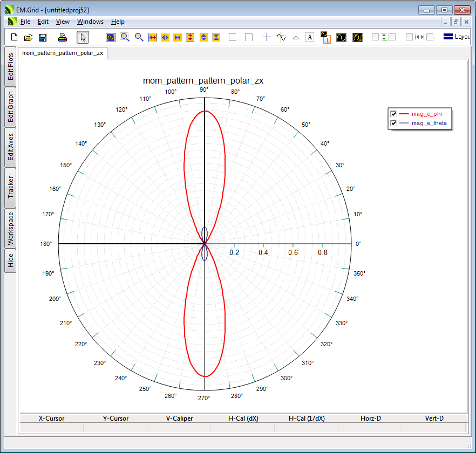Open a file with the folder icon
This screenshot has height=453, width=476.
coord(29,37)
